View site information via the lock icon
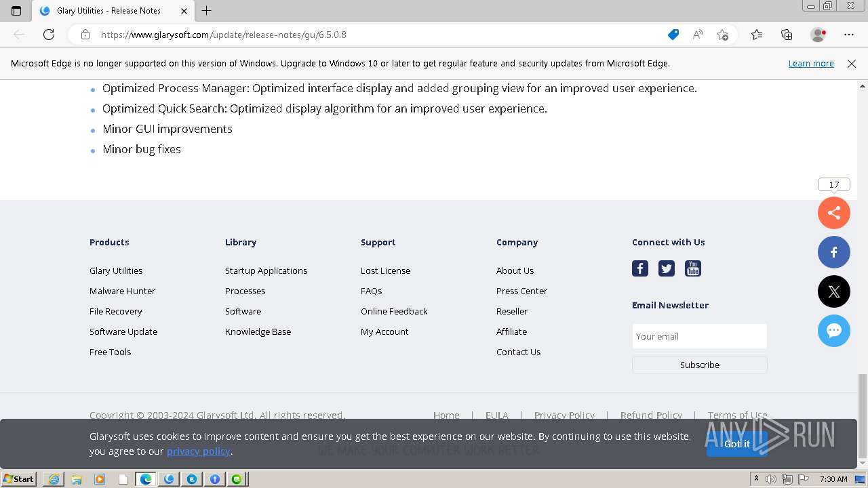The image size is (868, 488). 85,35
